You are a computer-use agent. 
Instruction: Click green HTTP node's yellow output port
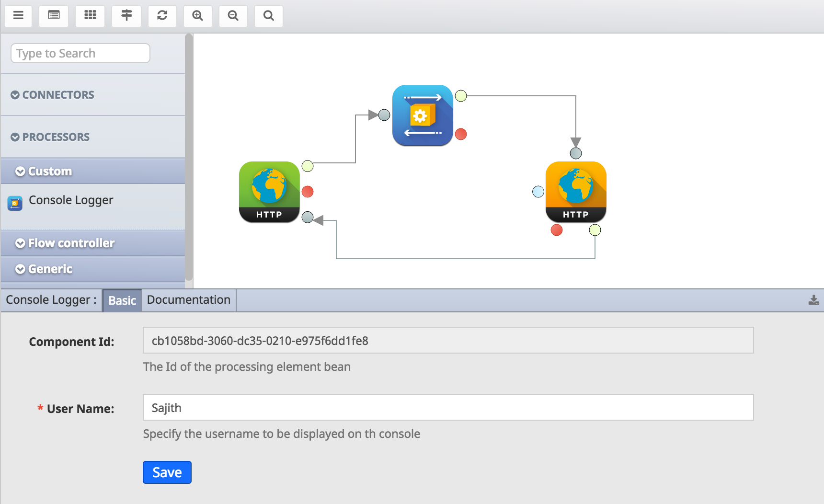(308, 166)
